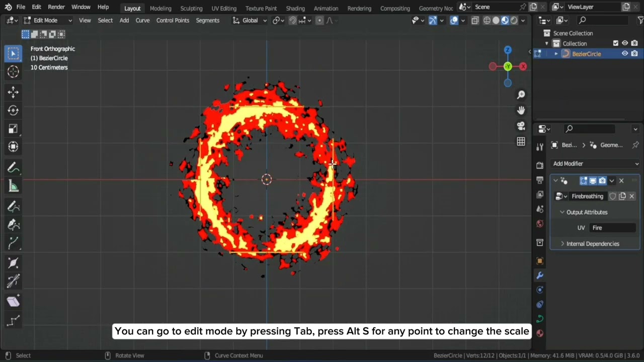Image resolution: width=644 pixels, height=362 pixels.
Task: Open the Scene properties tab
Action: click(x=540, y=209)
